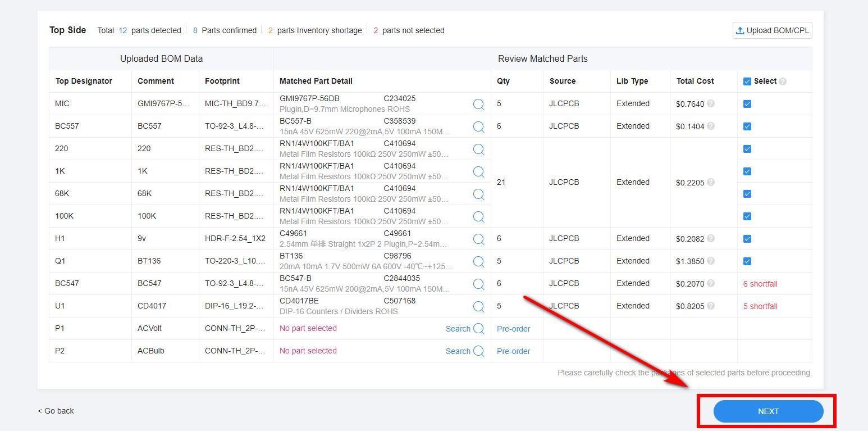
Task: Open part search for BC557 row
Action: click(x=478, y=126)
